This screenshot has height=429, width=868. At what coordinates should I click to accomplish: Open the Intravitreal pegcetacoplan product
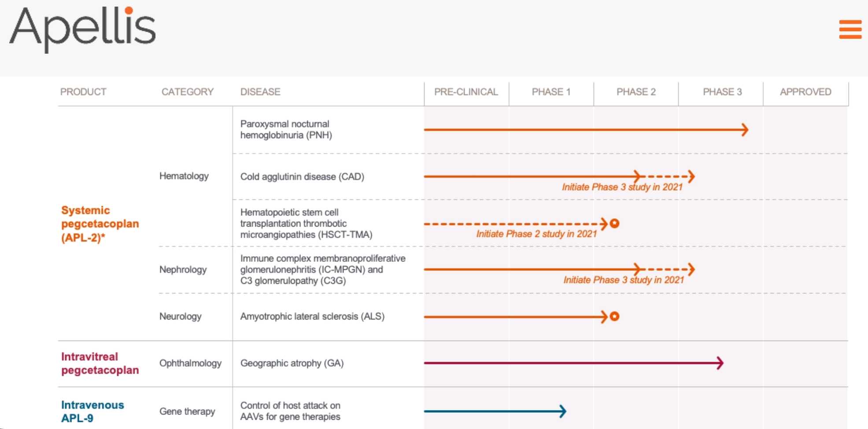[100, 363]
